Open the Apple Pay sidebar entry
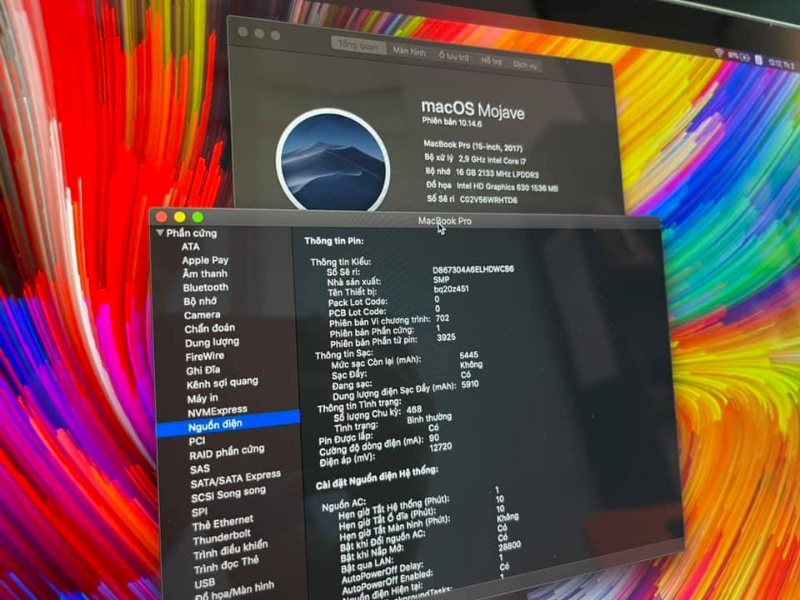800x600 pixels. coord(205,260)
